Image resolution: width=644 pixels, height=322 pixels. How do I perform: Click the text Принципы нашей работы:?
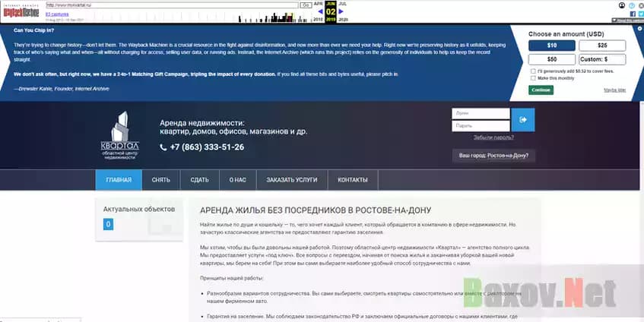tap(231, 278)
